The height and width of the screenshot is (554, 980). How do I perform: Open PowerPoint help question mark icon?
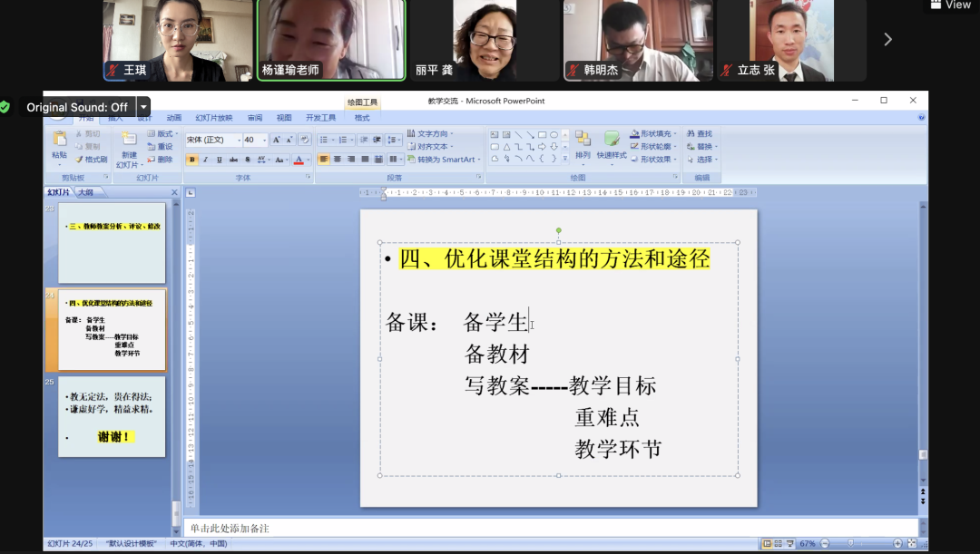921,118
